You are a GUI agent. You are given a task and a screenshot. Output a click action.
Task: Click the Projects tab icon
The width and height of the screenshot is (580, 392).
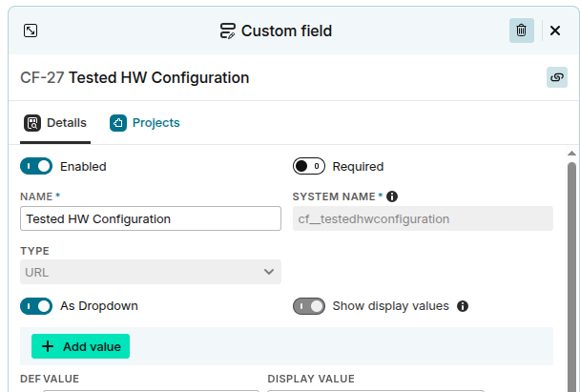click(118, 123)
